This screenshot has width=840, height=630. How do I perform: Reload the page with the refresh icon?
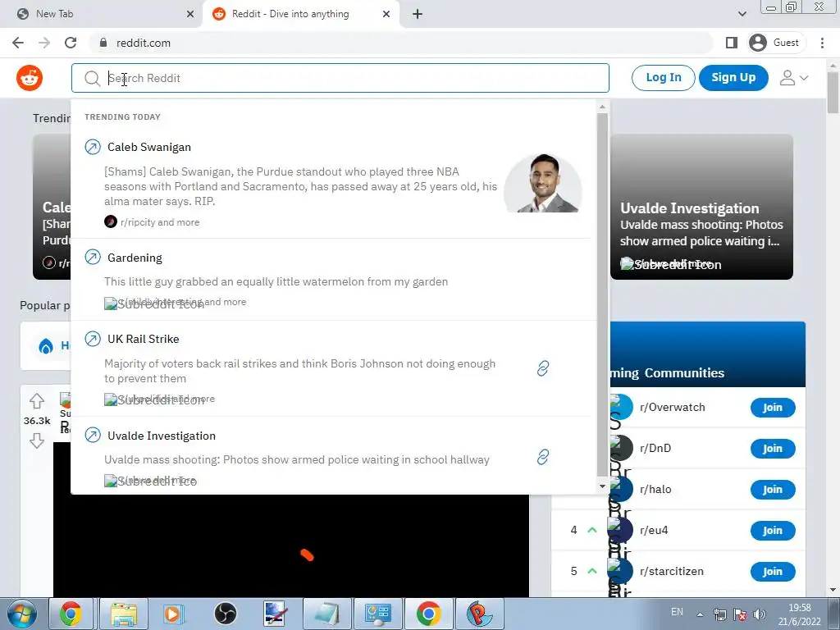tap(71, 43)
